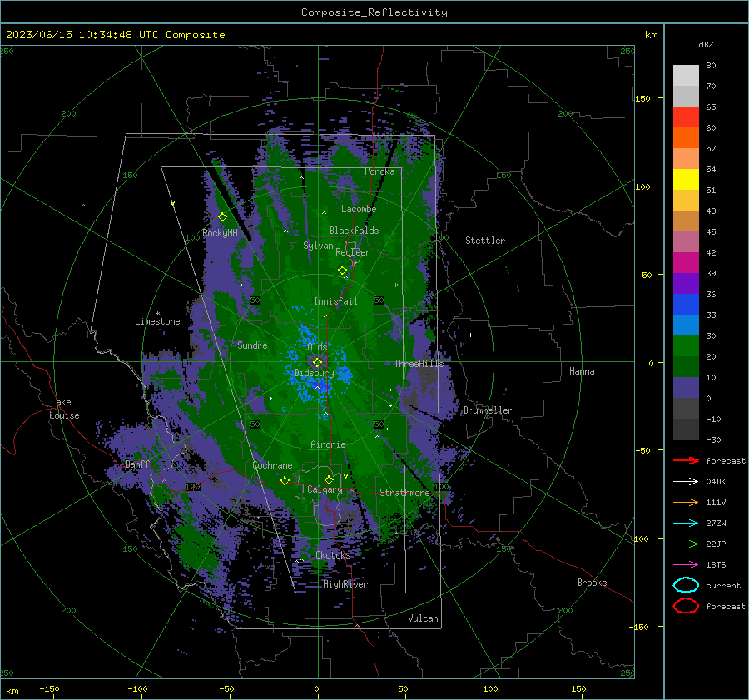This screenshot has width=749, height=700.
Task: Click the 57 dBZ legend value
Action: tap(711, 149)
